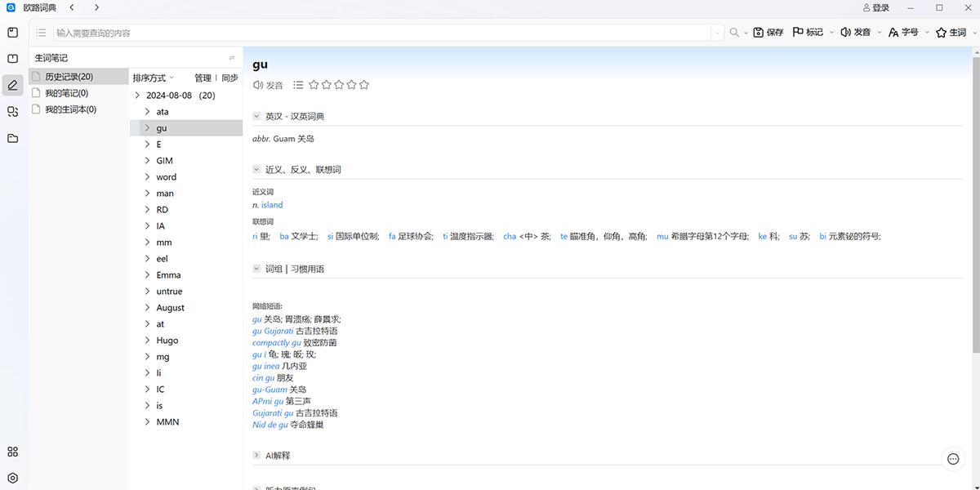Select 我的生词本(0) list item
Viewport: 980px width, 490px height.
tap(70, 109)
